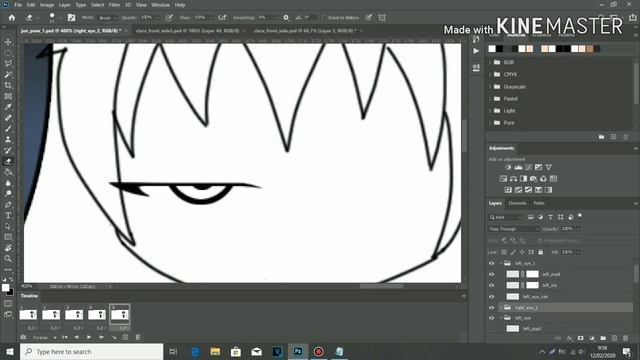Select the Clone Stamp tool
Viewport: 640px width, 360px height.
click(8, 139)
